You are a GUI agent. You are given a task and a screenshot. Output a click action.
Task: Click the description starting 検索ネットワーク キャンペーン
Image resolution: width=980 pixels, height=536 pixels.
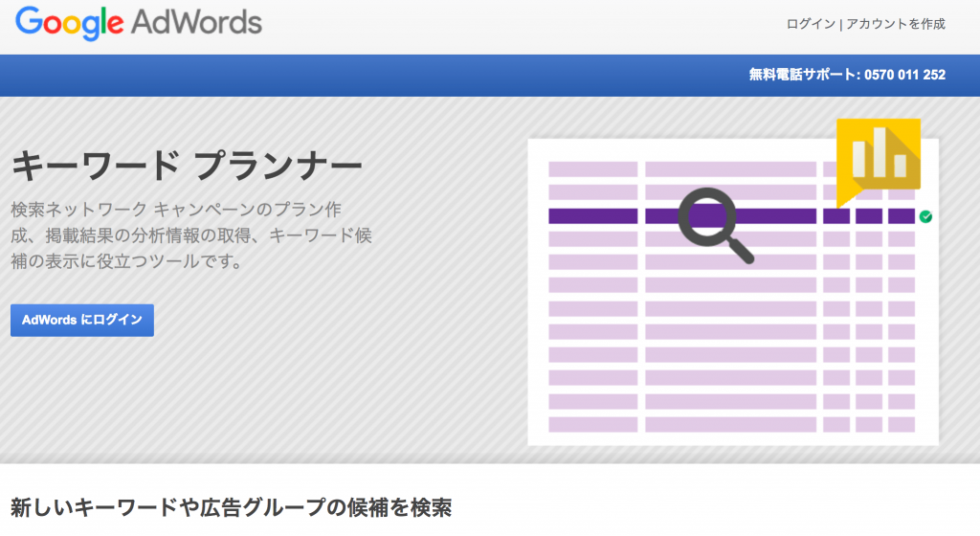(x=191, y=234)
